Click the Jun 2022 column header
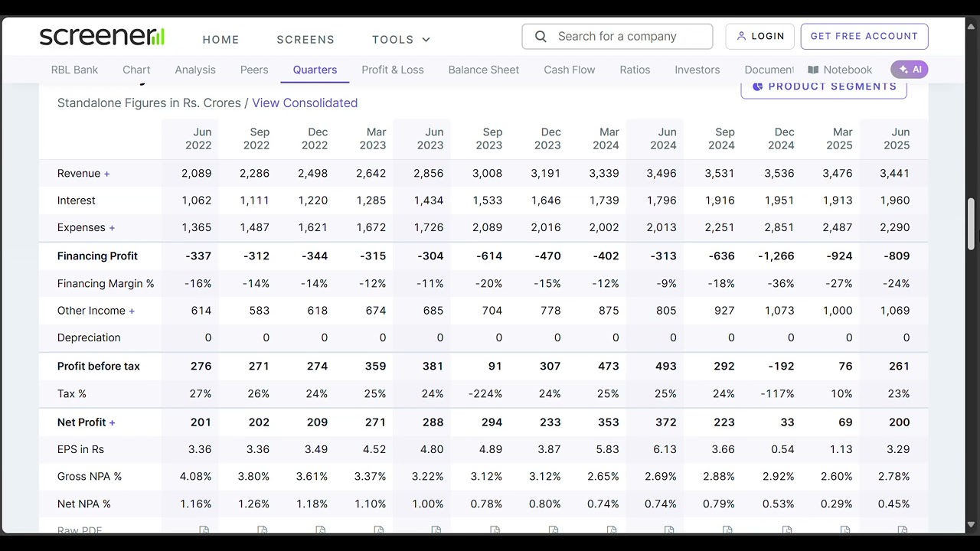Viewport: 980px width, 551px height. pos(198,139)
